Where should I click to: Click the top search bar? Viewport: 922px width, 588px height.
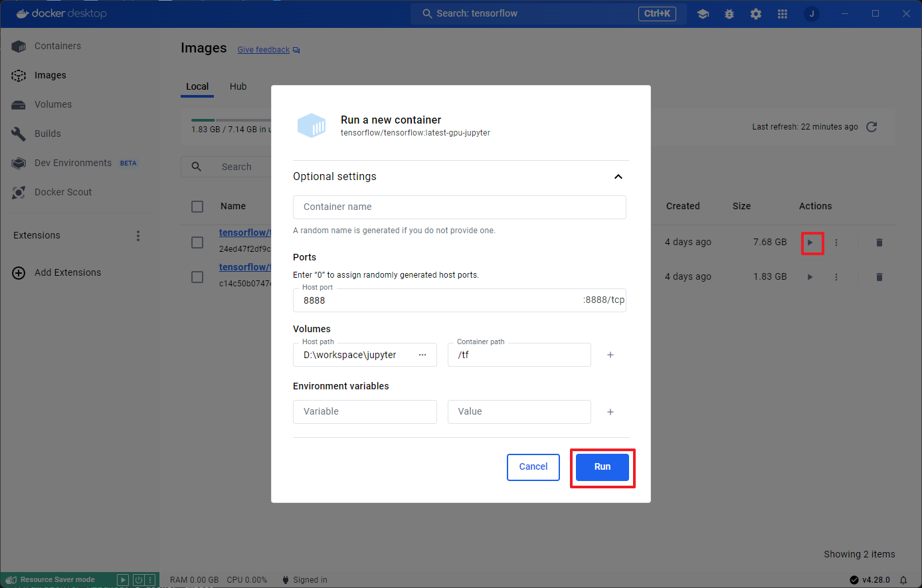(548, 14)
